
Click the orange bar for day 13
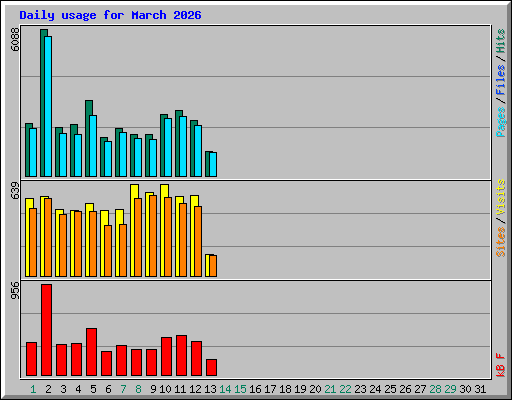pyautogui.click(x=213, y=266)
